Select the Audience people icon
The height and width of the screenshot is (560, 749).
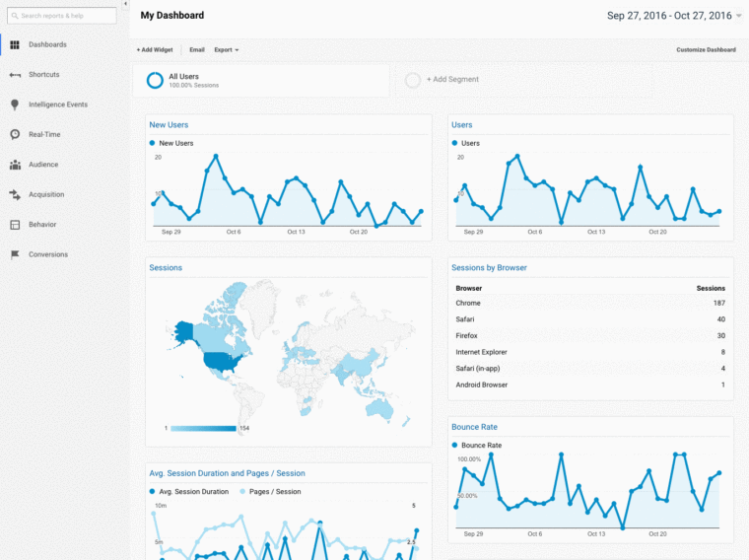(15, 165)
